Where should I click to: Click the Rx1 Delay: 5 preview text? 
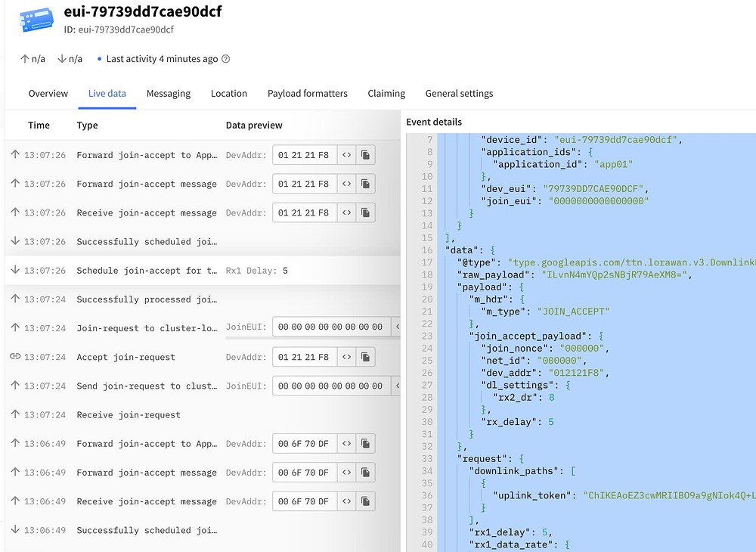click(256, 271)
